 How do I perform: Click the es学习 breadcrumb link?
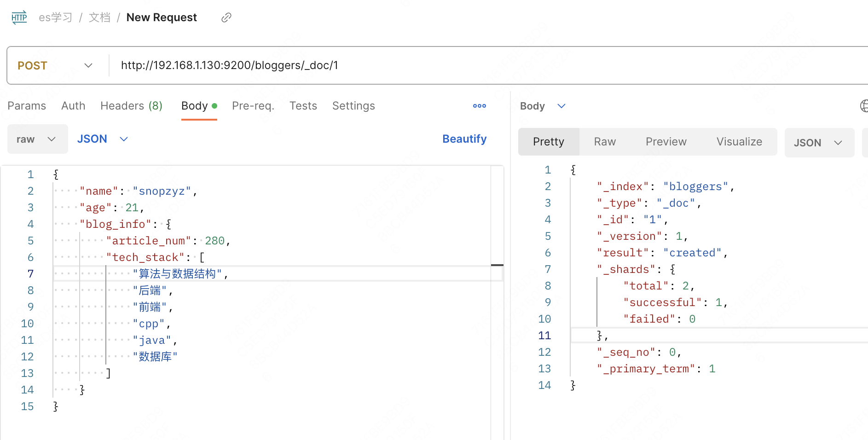pos(55,17)
